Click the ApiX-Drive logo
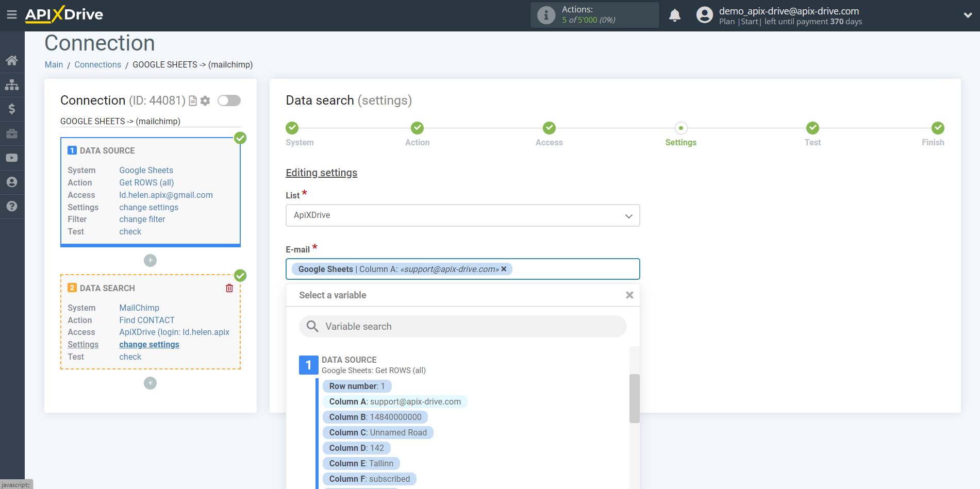The height and width of the screenshot is (489, 980). point(64,14)
